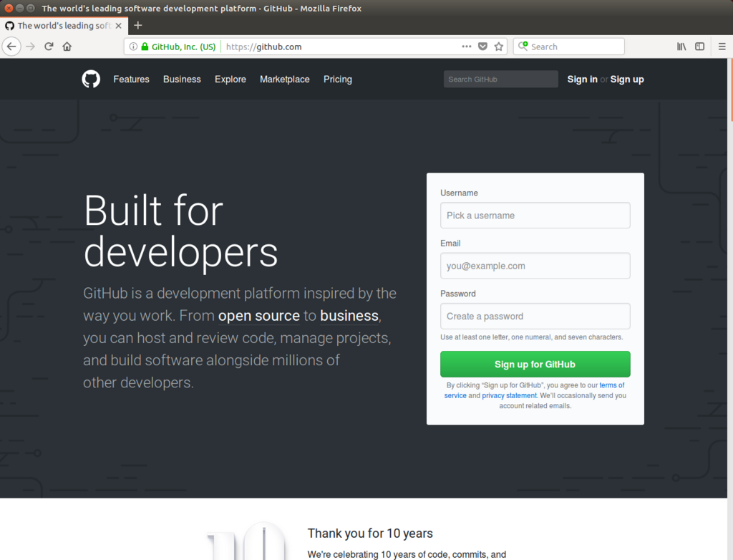733x560 pixels.
Task: Open the Pricing nav item
Action: click(x=338, y=79)
